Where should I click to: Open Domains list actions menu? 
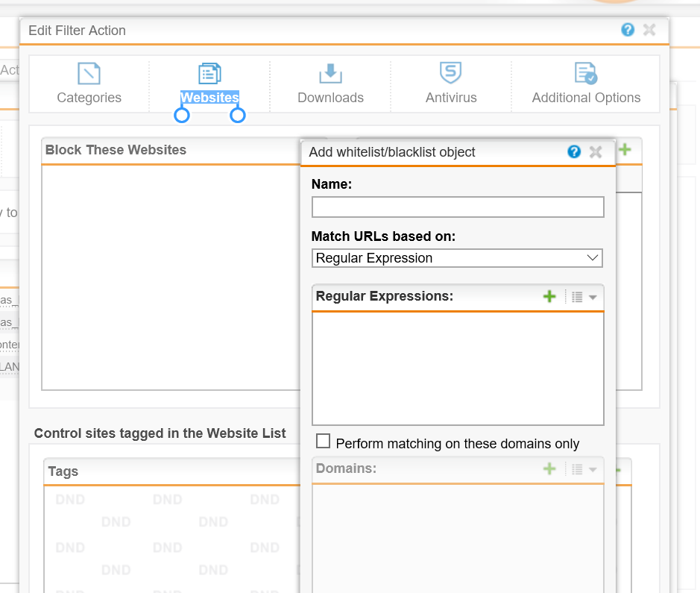[584, 469]
